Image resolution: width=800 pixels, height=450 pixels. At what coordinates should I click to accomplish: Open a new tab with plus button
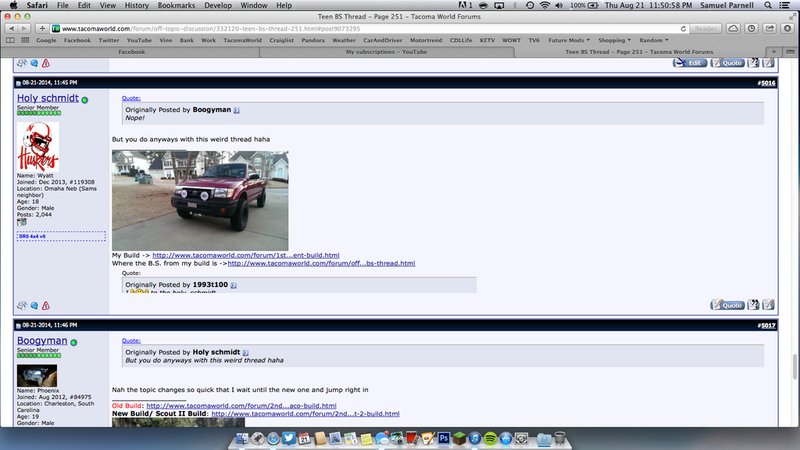774,52
